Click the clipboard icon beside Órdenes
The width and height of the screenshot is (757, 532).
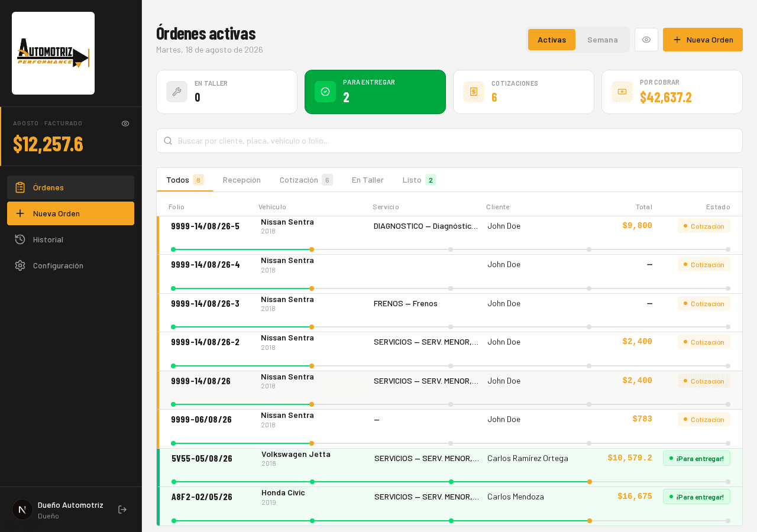20,187
